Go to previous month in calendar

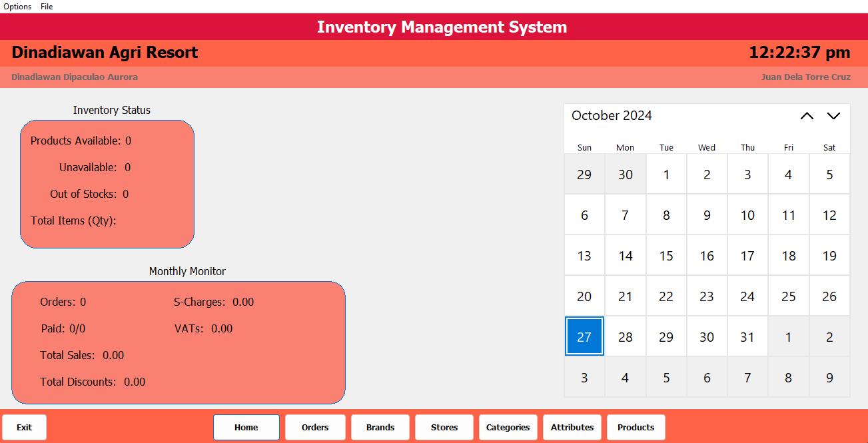(807, 116)
